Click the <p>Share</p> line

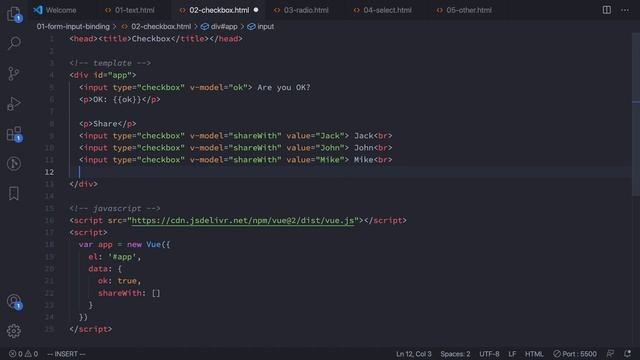pyautogui.click(x=108, y=124)
